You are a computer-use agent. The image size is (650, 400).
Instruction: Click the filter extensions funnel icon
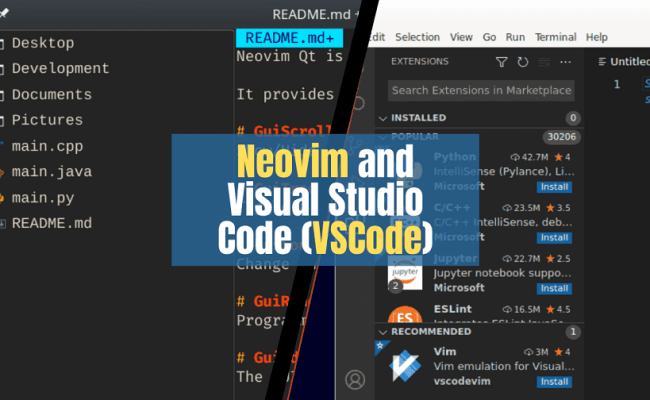pyautogui.click(x=502, y=62)
